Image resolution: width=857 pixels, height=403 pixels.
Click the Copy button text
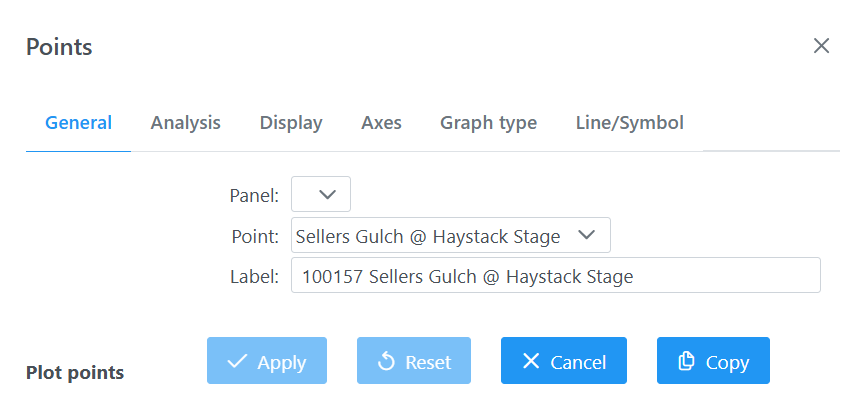[727, 362]
